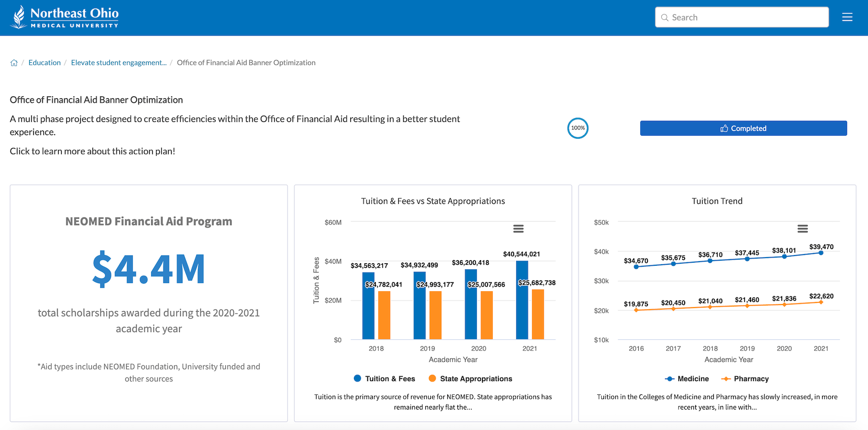This screenshot has height=430, width=868.
Task: Click the 2021 Tuition & Fees blue bar
Action: (x=522, y=300)
